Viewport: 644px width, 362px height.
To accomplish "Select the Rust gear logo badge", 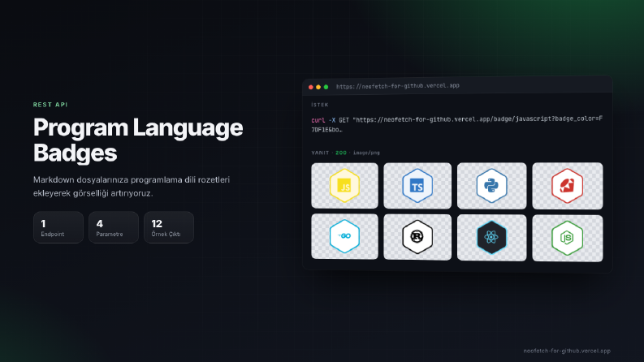I will pyautogui.click(x=417, y=237).
